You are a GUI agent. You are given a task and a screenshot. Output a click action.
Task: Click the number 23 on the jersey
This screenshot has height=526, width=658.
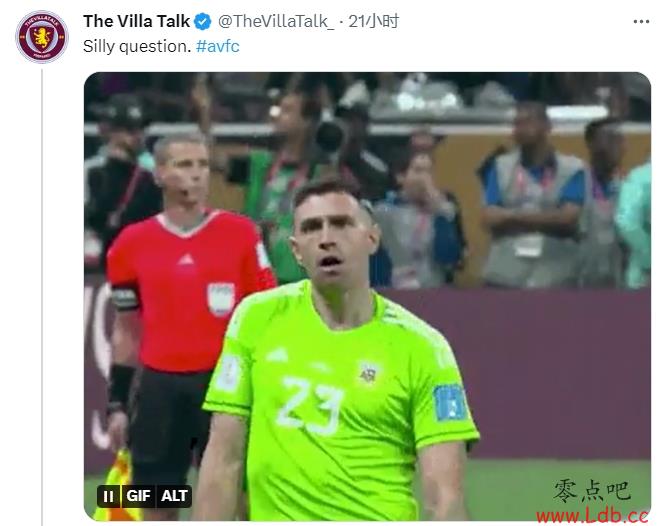point(311,405)
